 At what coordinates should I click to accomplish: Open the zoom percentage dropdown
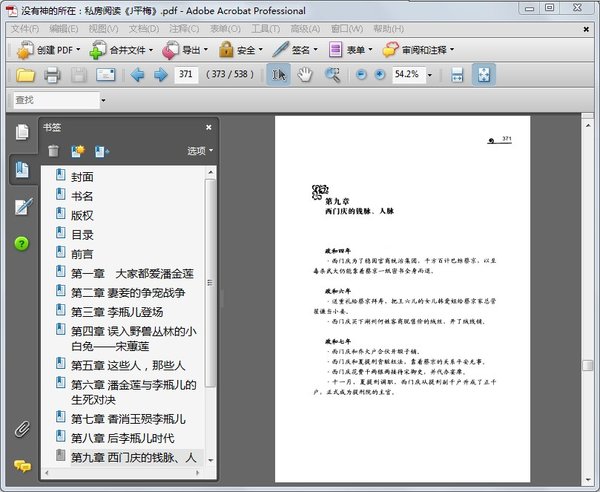click(x=427, y=75)
